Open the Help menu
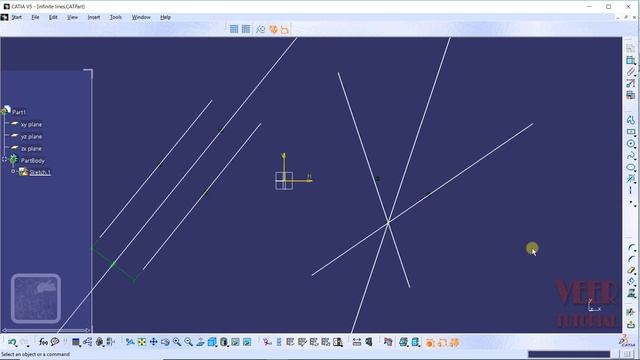Viewport: 640px width, 360px height. pos(165,17)
